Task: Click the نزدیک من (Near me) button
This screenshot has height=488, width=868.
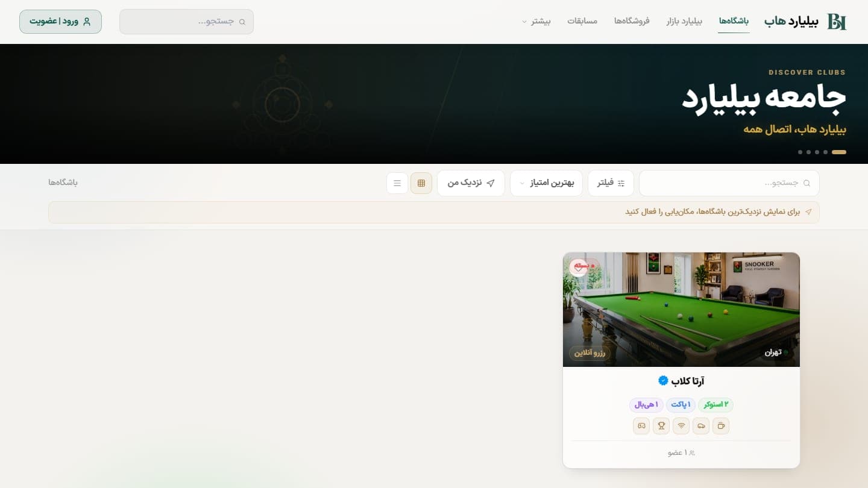Action: 471,183
